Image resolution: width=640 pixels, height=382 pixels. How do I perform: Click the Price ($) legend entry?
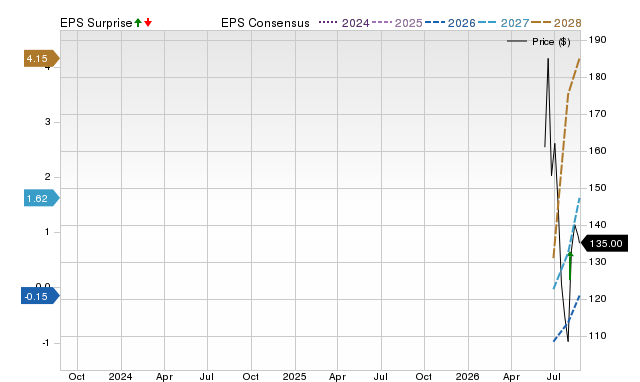(x=539, y=42)
